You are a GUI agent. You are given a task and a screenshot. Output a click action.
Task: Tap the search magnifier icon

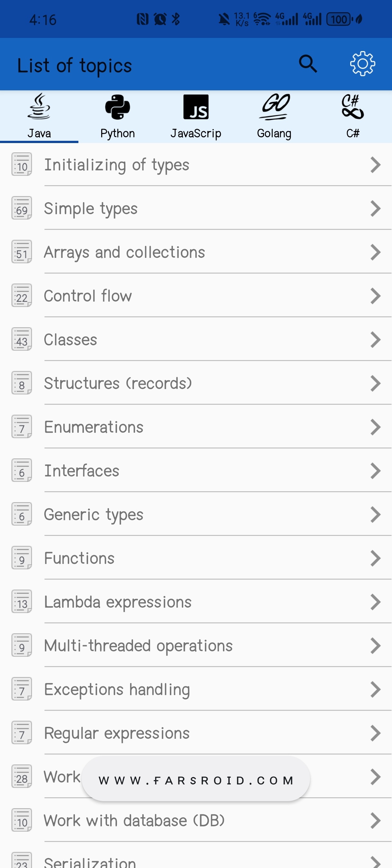(308, 64)
